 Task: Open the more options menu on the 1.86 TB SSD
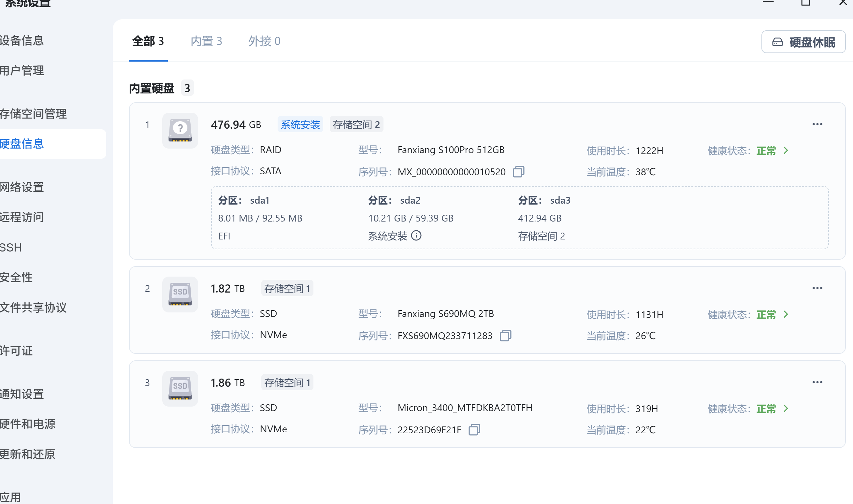(x=818, y=382)
